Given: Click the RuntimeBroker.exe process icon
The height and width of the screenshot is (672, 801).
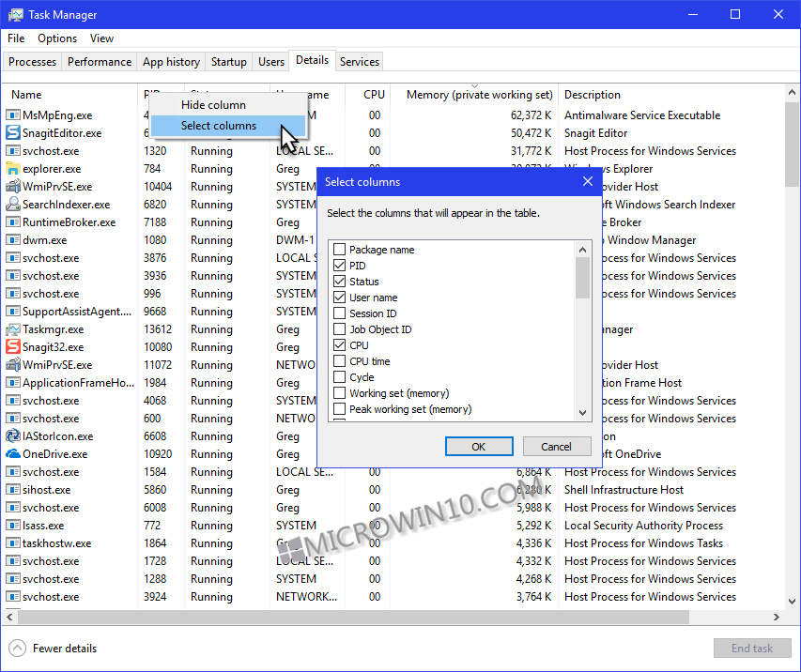Looking at the screenshot, I should point(13,222).
